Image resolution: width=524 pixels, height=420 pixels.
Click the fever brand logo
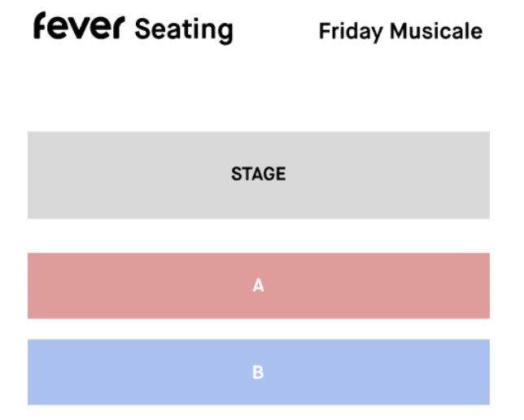point(79,28)
